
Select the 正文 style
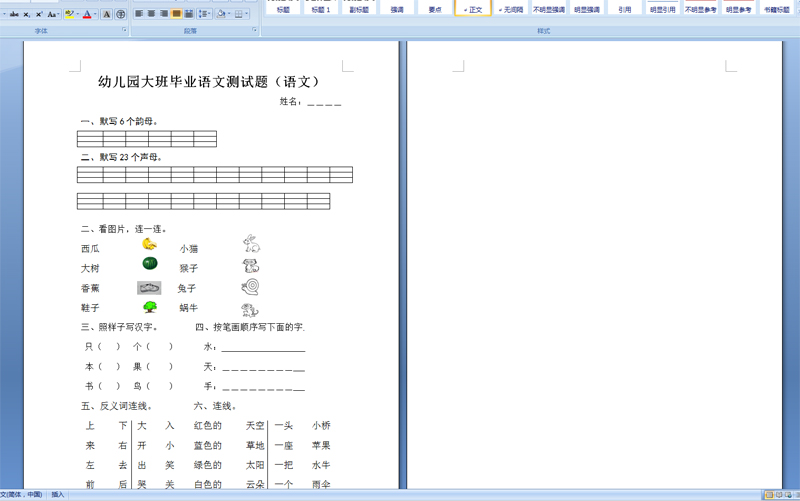473,8
